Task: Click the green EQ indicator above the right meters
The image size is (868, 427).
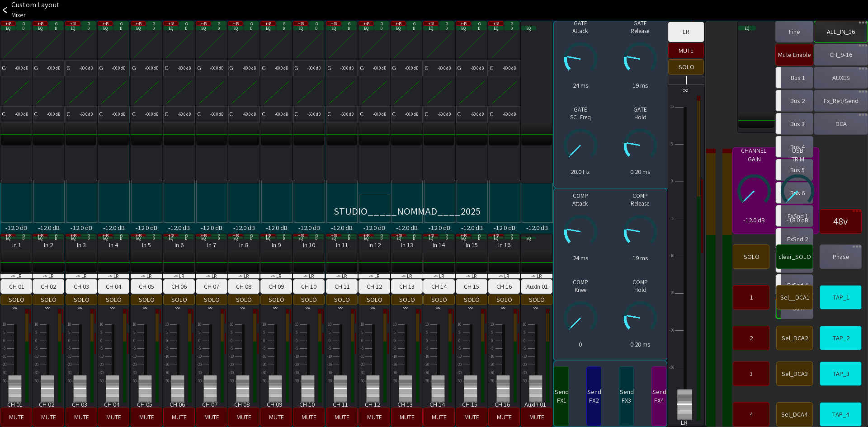Action: click(x=748, y=28)
